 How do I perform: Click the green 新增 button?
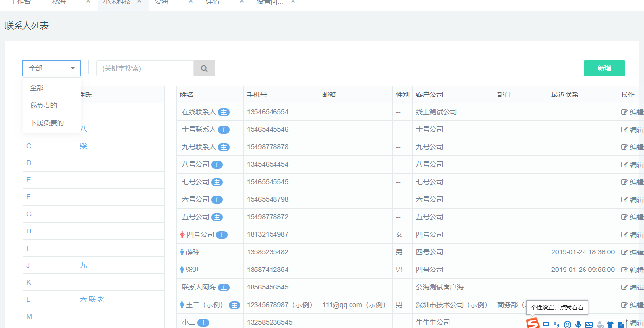605,68
